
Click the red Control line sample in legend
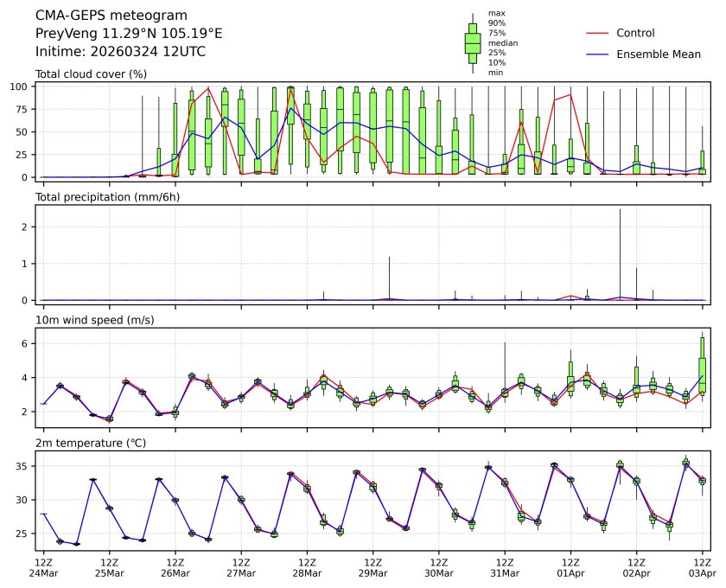point(599,33)
